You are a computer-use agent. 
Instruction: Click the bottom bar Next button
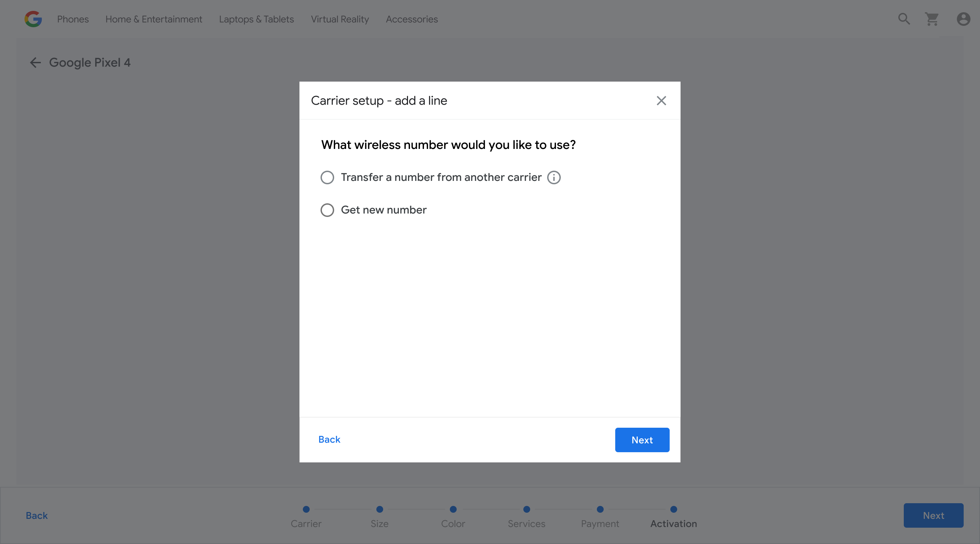click(933, 515)
